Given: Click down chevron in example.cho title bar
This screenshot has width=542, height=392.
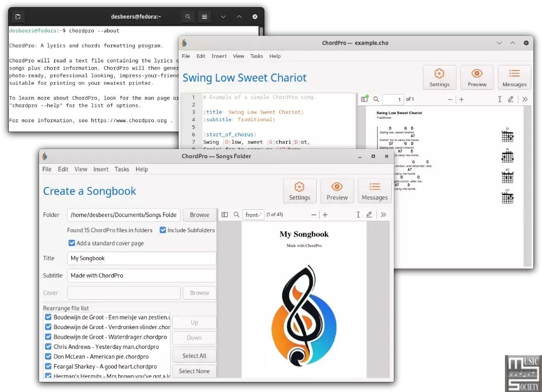Looking at the screenshot, I should point(499,43).
